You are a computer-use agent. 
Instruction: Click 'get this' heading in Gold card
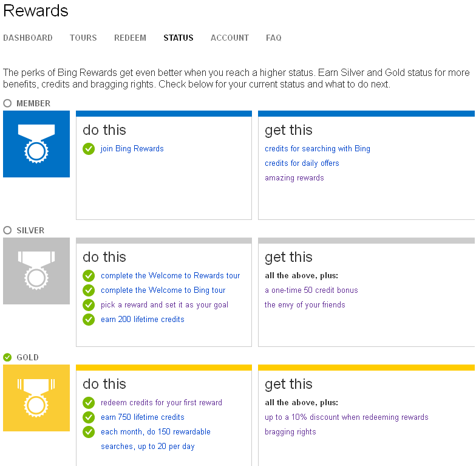click(x=288, y=384)
